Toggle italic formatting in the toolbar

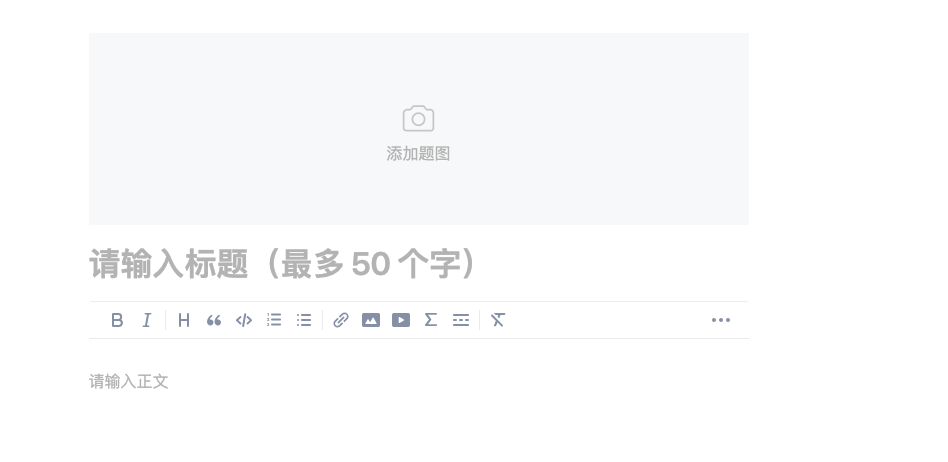tap(147, 320)
